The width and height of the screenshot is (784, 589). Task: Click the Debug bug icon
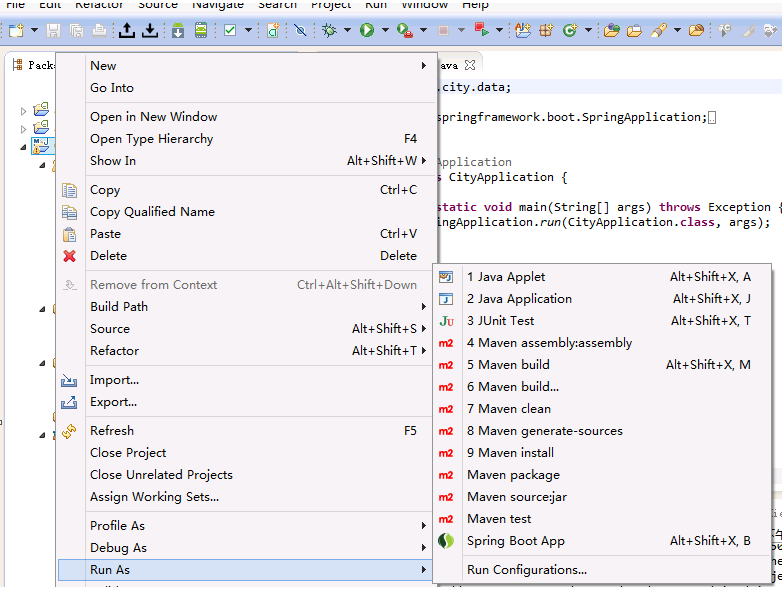(x=329, y=30)
